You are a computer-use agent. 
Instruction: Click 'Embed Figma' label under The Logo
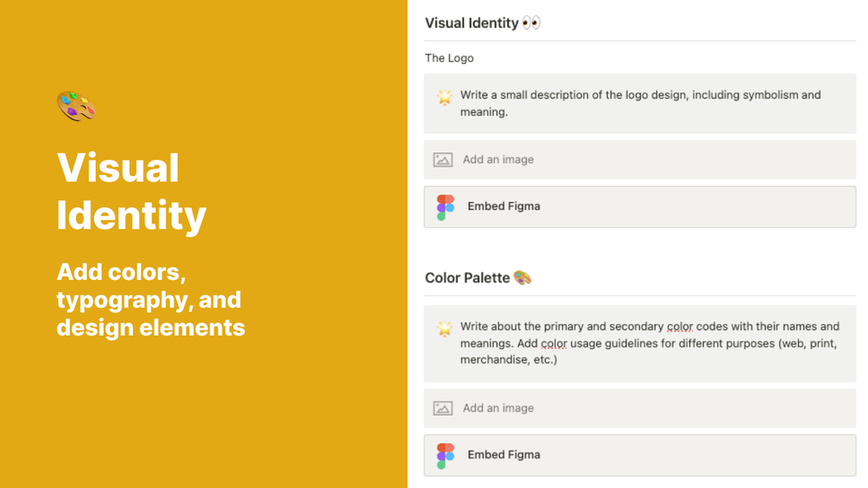(504, 207)
